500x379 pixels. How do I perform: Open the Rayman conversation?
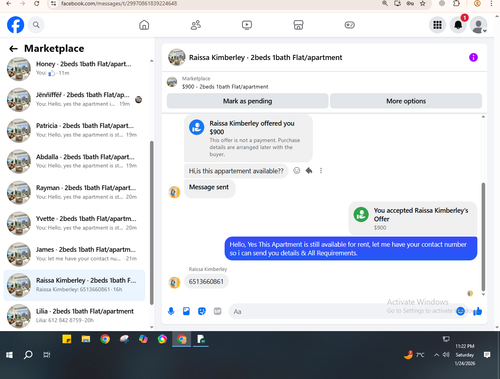[74, 192]
